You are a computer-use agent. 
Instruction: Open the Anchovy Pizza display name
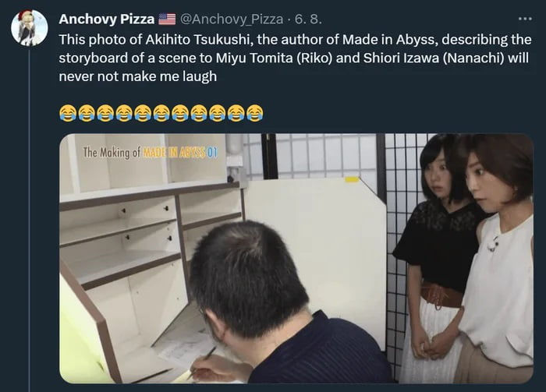(107, 19)
